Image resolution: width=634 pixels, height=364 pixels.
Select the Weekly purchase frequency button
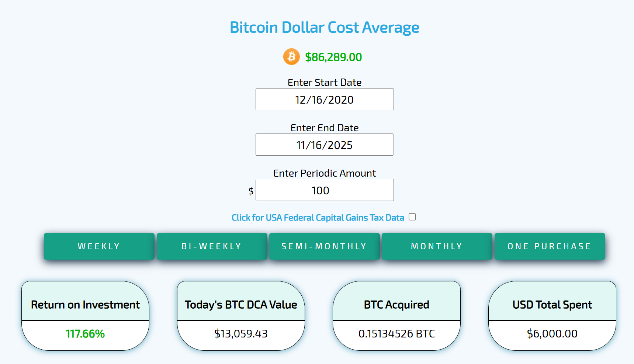click(99, 246)
